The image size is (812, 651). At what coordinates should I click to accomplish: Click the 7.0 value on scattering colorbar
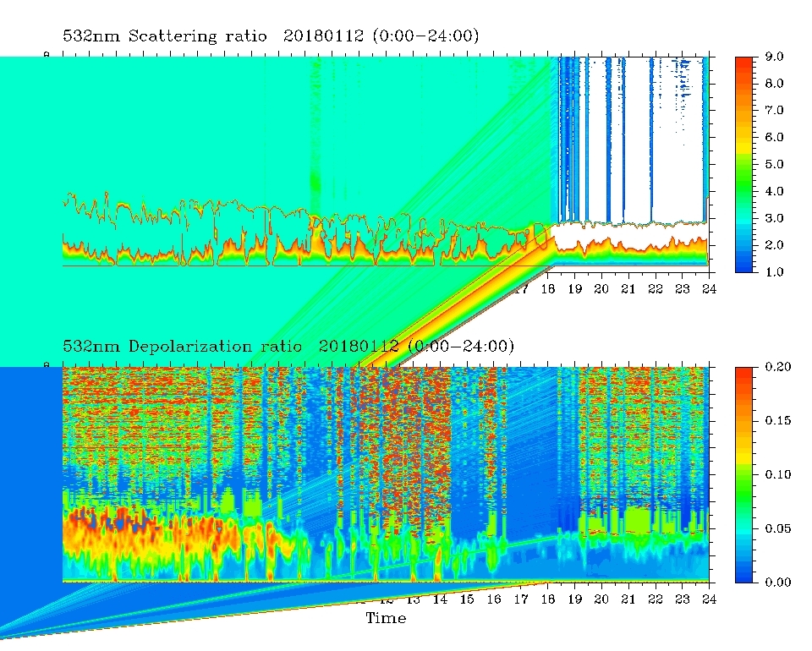[774, 110]
